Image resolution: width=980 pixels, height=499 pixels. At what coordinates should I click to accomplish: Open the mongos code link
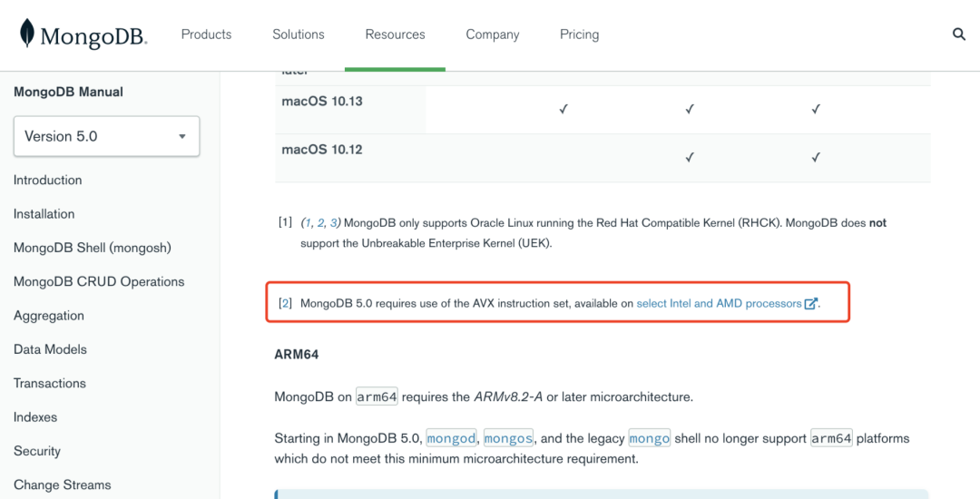click(508, 438)
